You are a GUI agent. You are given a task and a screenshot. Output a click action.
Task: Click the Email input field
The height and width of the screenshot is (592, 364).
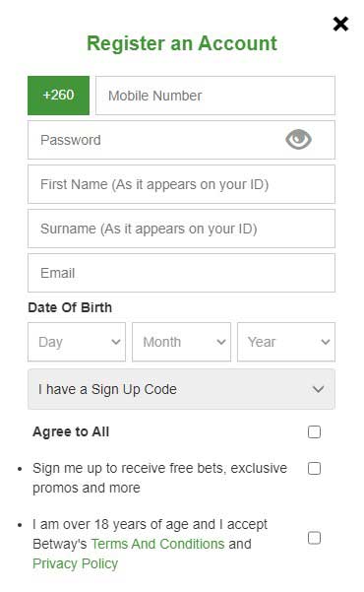[x=181, y=273]
